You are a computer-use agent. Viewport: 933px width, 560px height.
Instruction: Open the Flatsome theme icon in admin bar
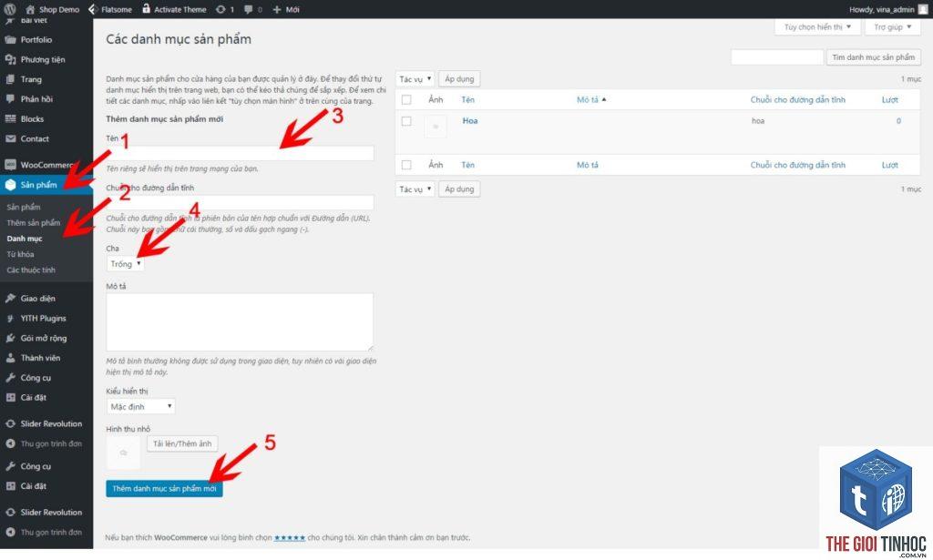point(93,9)
